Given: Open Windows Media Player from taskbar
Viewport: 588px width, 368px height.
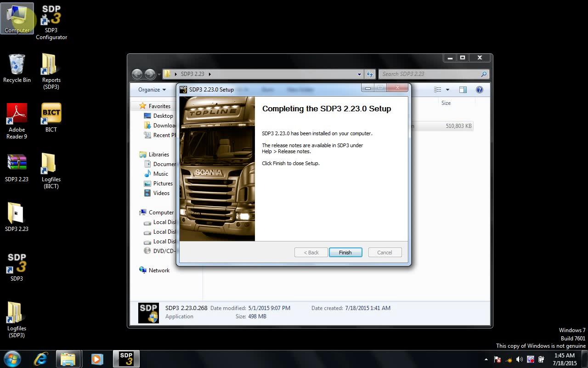Looking at the screenshot, I should click(97, 359).
